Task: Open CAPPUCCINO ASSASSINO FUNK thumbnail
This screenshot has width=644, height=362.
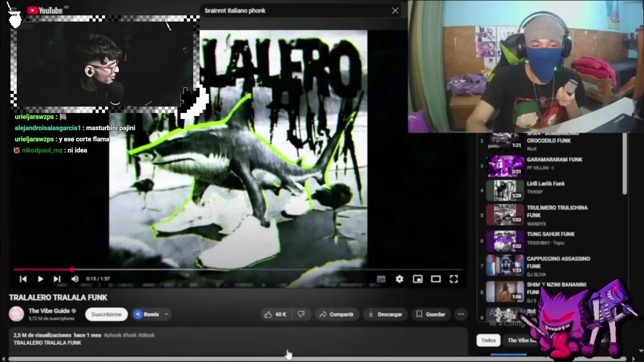Action: [505, 265]
